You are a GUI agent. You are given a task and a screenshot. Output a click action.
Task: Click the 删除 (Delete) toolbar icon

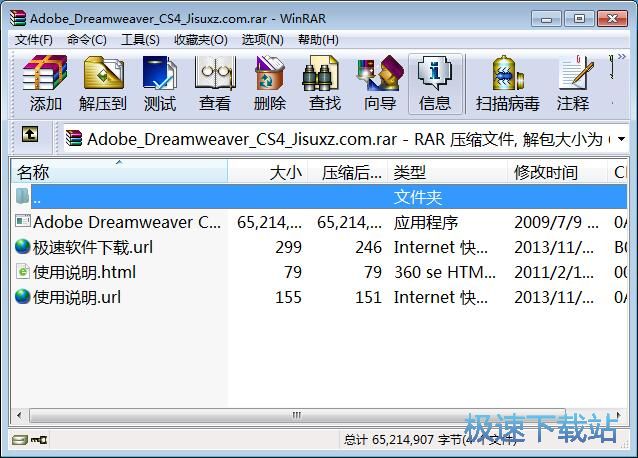click(269, 73)
